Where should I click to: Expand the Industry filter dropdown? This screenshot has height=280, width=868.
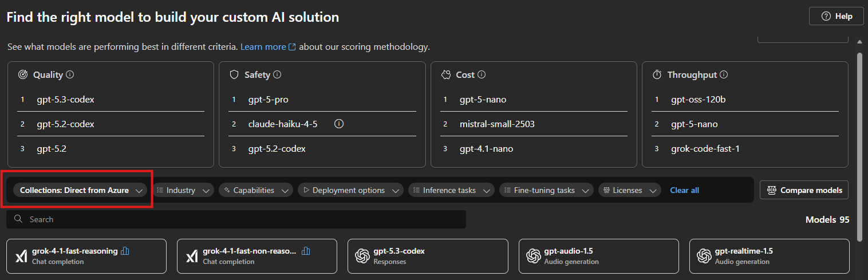pyautogui.click(x=183, y=190)
